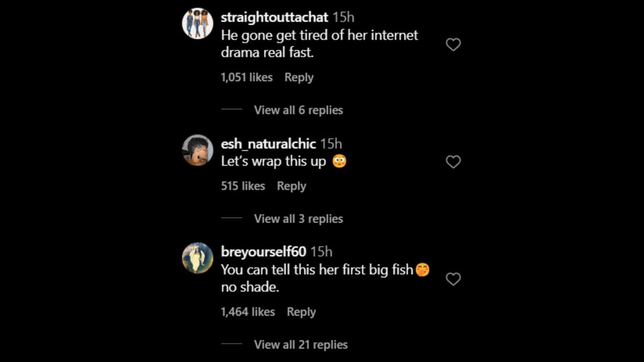Click the 15h timestamp on esh_naturalchic's comment

(x=332, y=144)
